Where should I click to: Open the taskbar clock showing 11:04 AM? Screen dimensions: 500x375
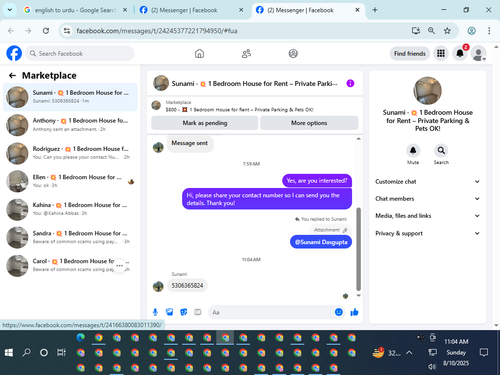tap(456, 342)
